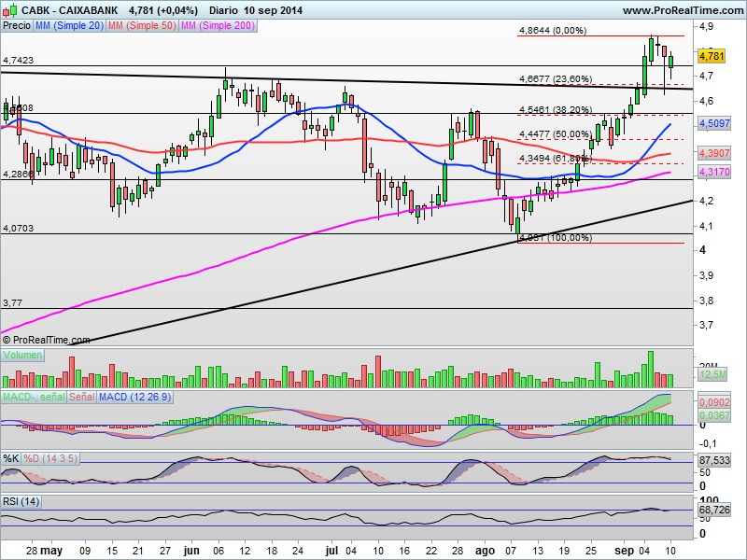Select the Precio indicator label

click(x=17, y=26)
